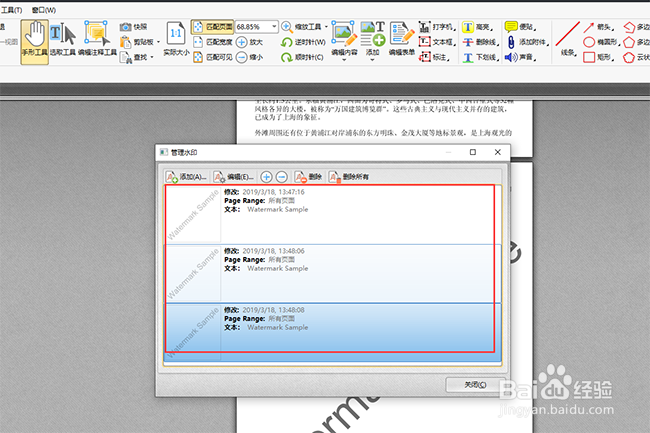Select the Callout (标注) tool
Screen dimensions: 650x433
pyautogui.click(x=434, y=57)
